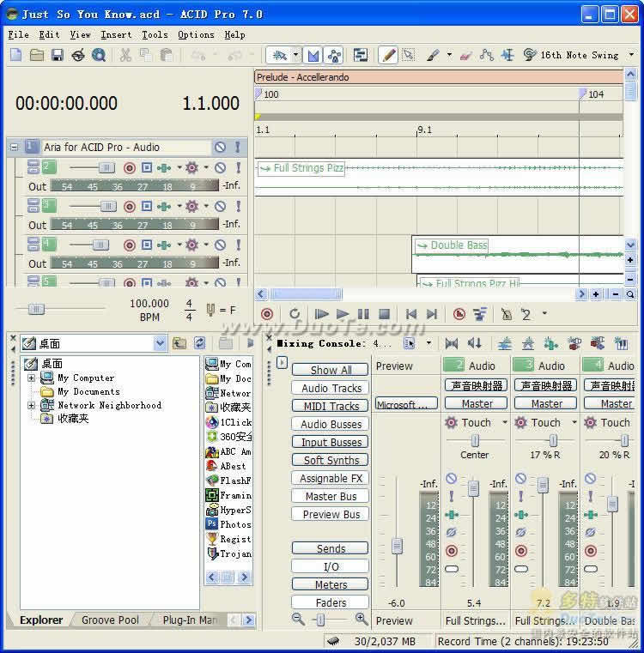Select the Paint brush tool
The height and width of the screenshot is (653, 644).
point(433,55)
